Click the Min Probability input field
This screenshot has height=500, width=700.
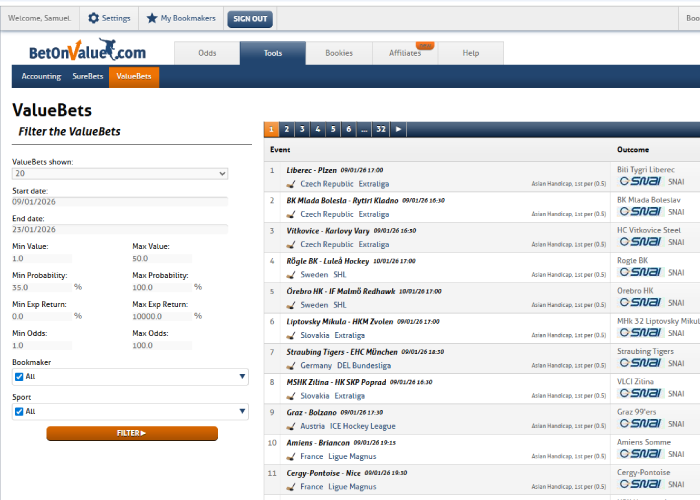42,288
